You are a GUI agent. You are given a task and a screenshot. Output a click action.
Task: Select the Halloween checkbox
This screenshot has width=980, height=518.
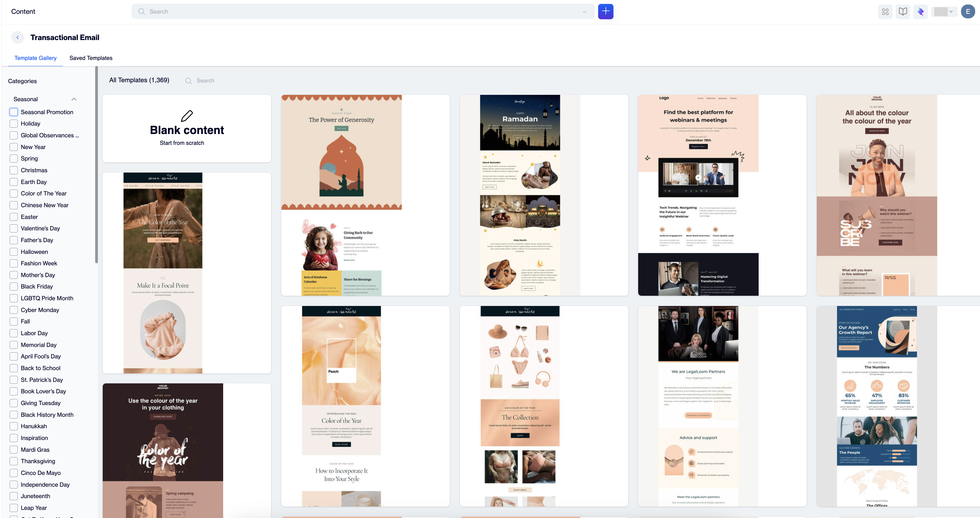pyautogui.click(x=14, y=252)
